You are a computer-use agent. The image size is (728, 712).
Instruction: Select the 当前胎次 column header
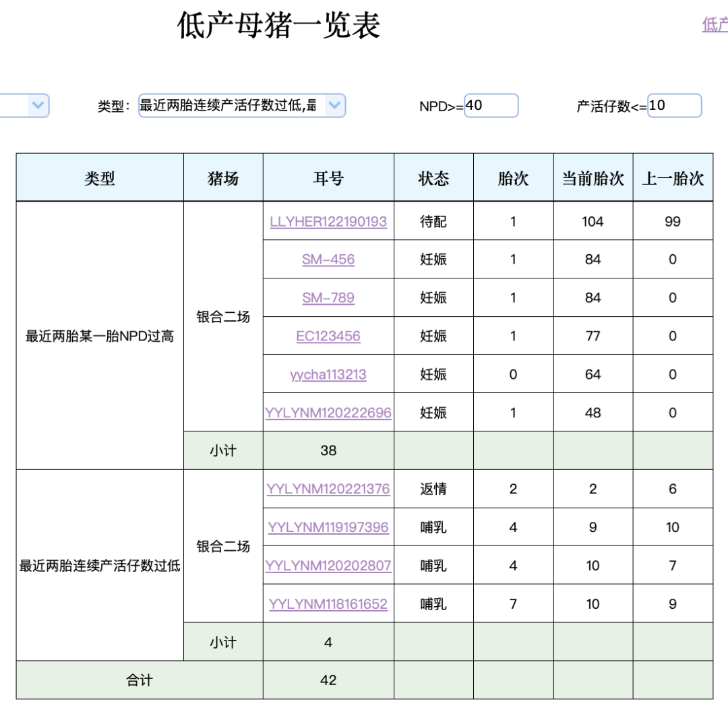click(x=593, y=179)
